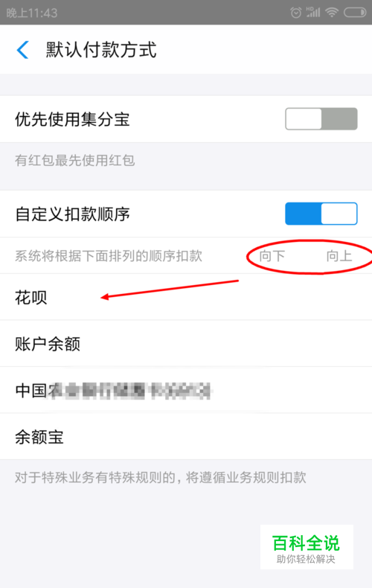Tap the 对于特殊业务有特殊规则的 footer note
This screenshot has height=588, width=372.
161,478
